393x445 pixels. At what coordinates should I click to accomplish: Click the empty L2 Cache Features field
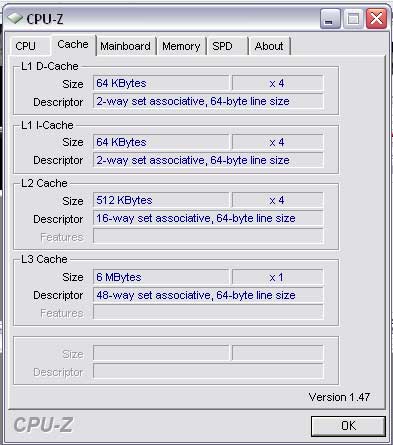[208, 236]
